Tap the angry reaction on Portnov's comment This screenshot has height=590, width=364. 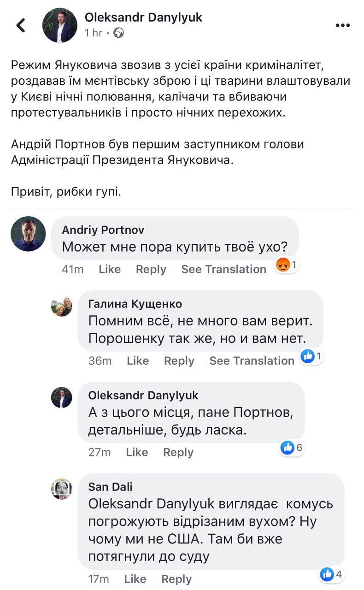pyautogui.click(x=282, y=265)
